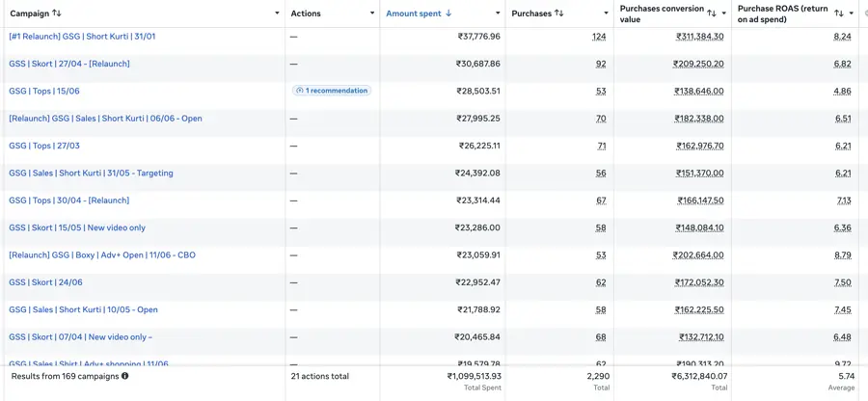The width and height of the screenshot is (868, 401).
Task: Click the purchases count 124
Action: 598,37
